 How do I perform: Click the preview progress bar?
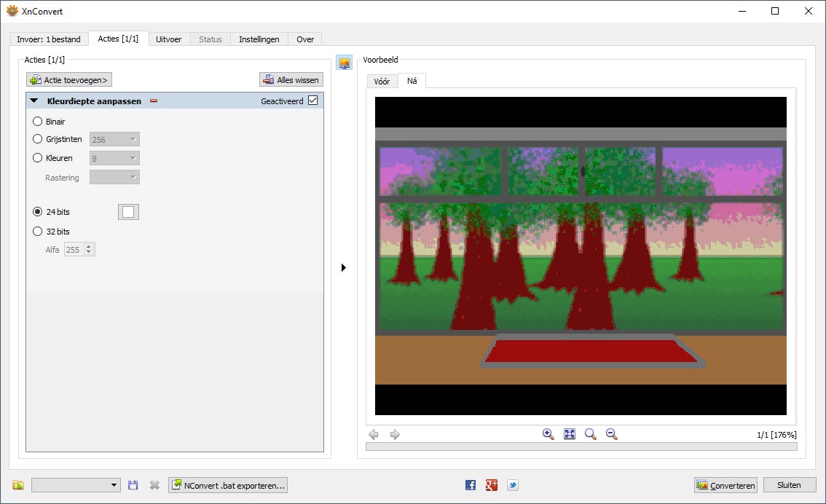581,446
